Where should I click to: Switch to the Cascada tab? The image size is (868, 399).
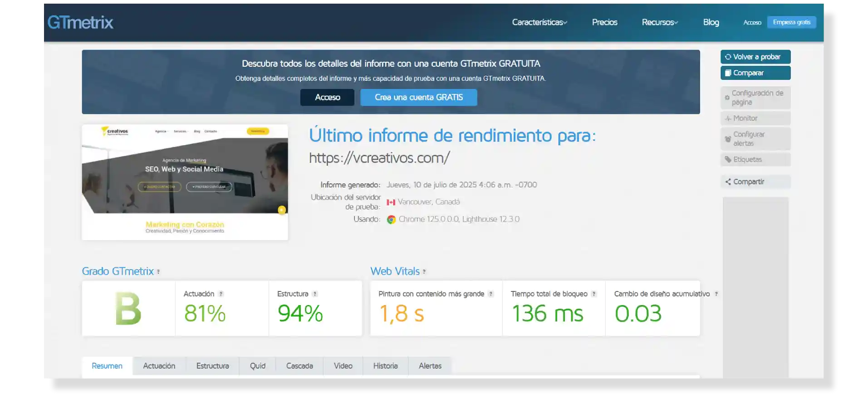point(299,366)
